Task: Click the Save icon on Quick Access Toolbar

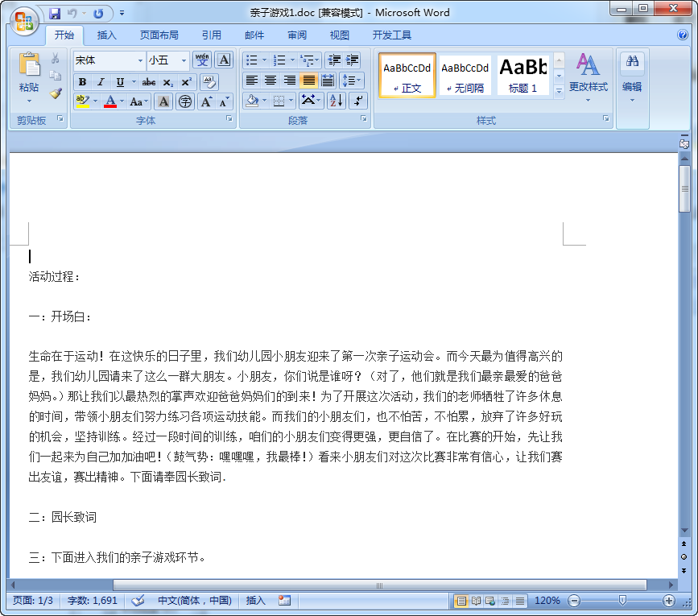Action: click(54, 12)
